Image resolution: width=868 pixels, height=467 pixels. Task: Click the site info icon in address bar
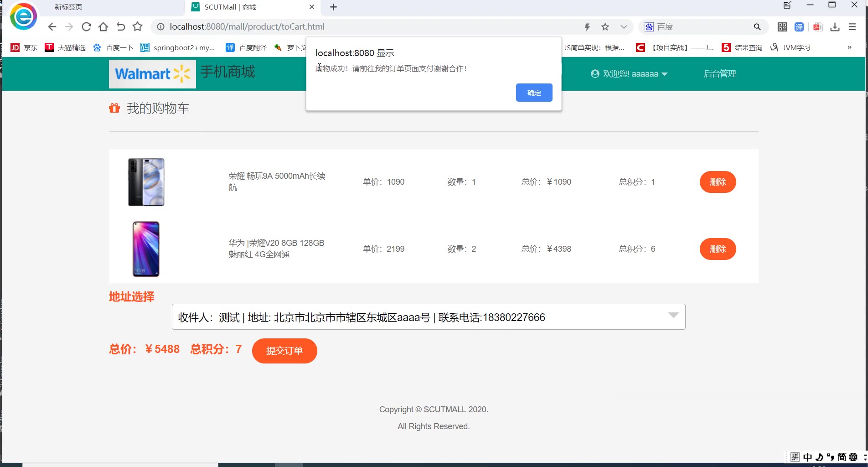(160, 27)
